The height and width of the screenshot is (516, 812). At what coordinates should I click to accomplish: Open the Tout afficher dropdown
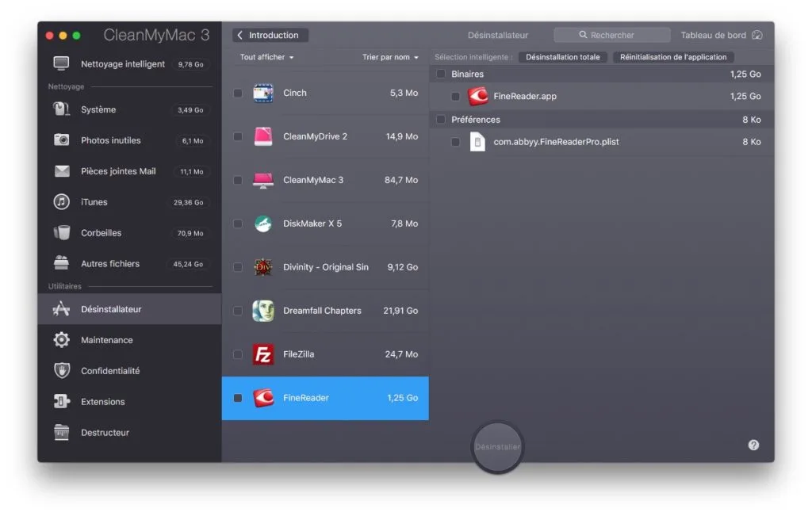(x=266, y=57)
